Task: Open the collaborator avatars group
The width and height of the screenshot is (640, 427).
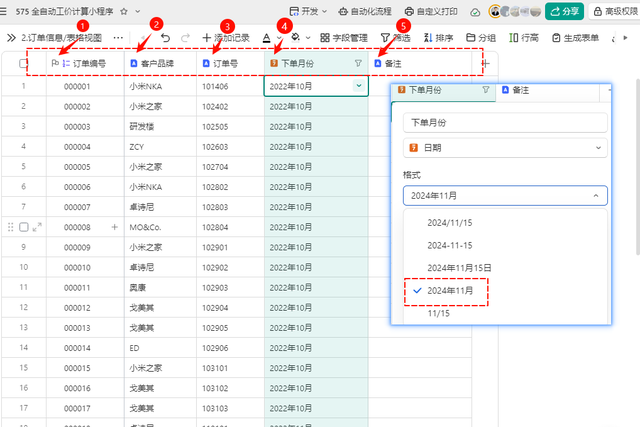Action: coord(515,11)
